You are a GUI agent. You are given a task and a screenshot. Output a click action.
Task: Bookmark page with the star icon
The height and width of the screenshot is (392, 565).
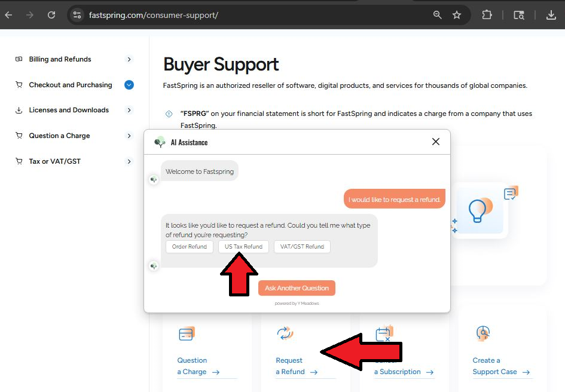coord(457,15)
